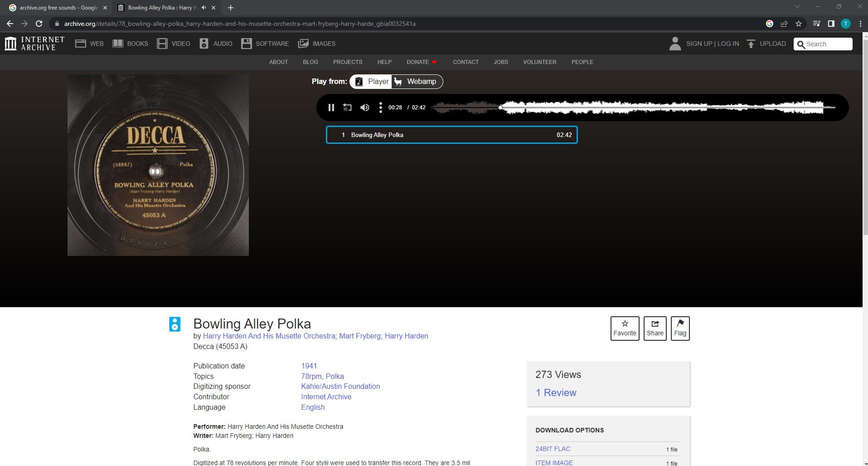Open the Donate page
This screenshot has height=466, width=868.
pos(422,62)
